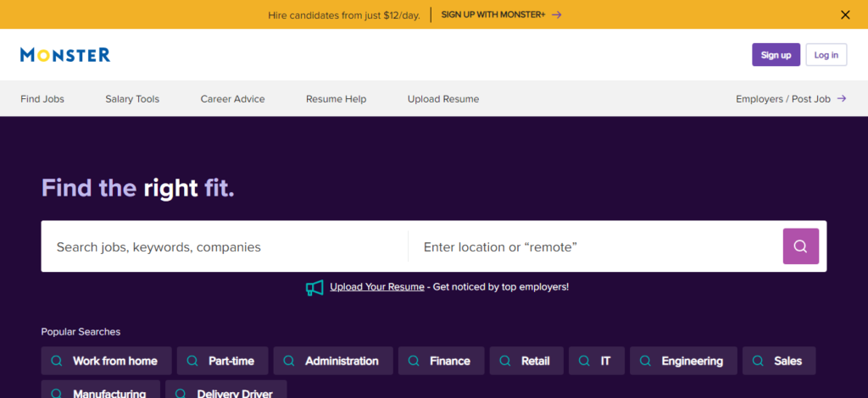The width and height of the screenshot is (868, 398).
Task: Click the search icon in Finance chip
Action: (414, 361)
